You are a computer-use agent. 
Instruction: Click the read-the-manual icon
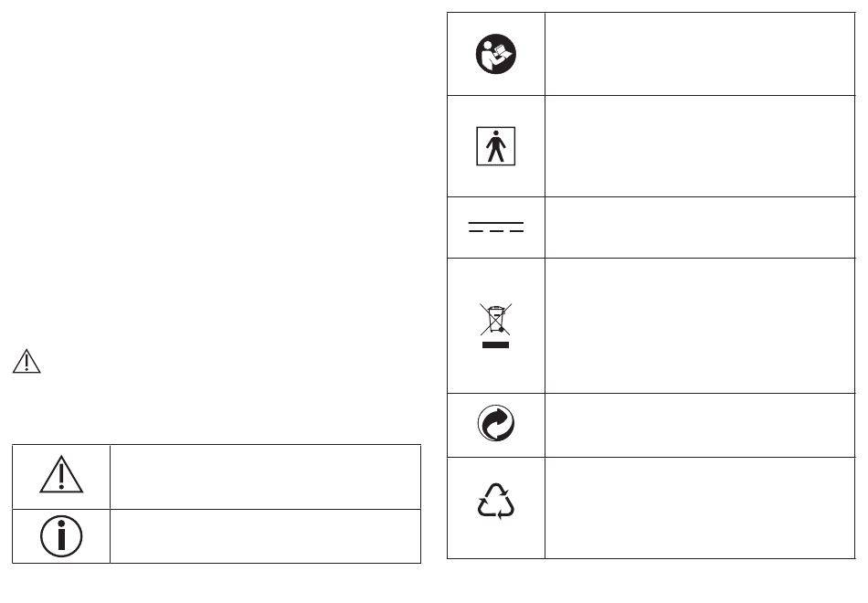(496, 54)
